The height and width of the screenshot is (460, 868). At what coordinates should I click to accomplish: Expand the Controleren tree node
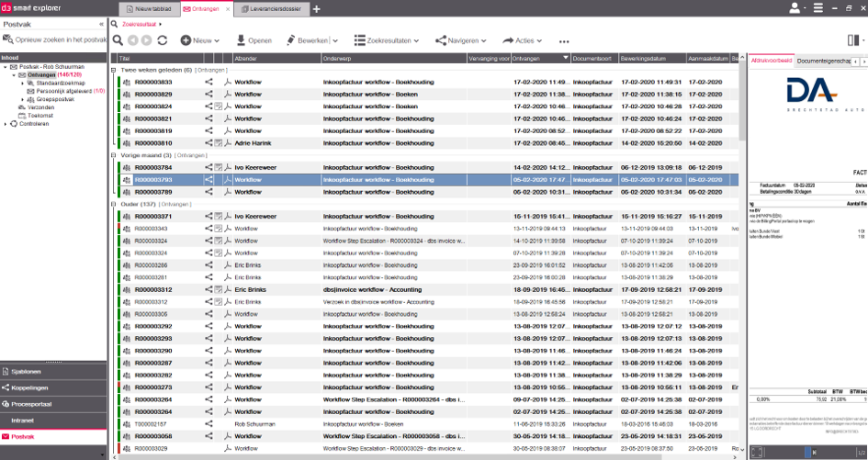[x=6, y=124]
